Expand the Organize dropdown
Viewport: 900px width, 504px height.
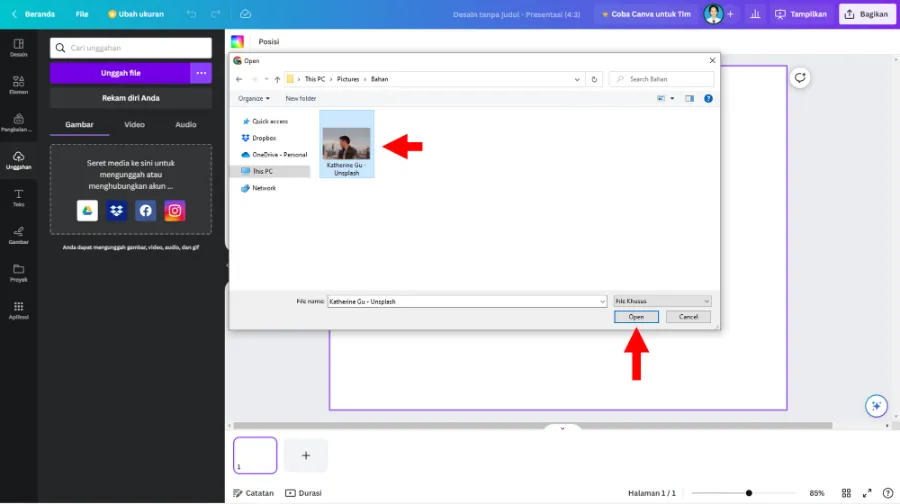(x=254, y=99)
